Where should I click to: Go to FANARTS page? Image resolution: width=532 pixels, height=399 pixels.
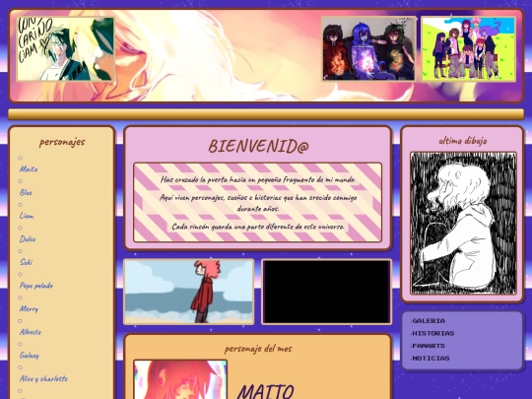(x=429, y=346)
